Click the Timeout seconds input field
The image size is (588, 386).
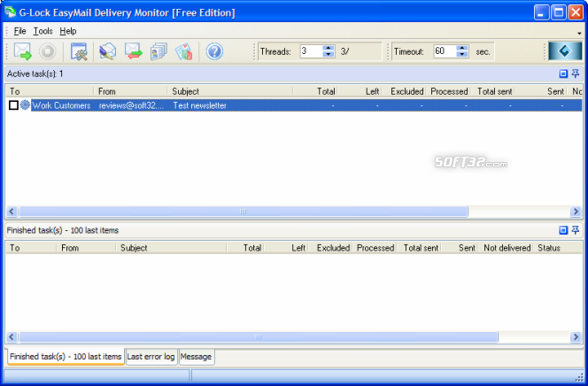point(445,51)
